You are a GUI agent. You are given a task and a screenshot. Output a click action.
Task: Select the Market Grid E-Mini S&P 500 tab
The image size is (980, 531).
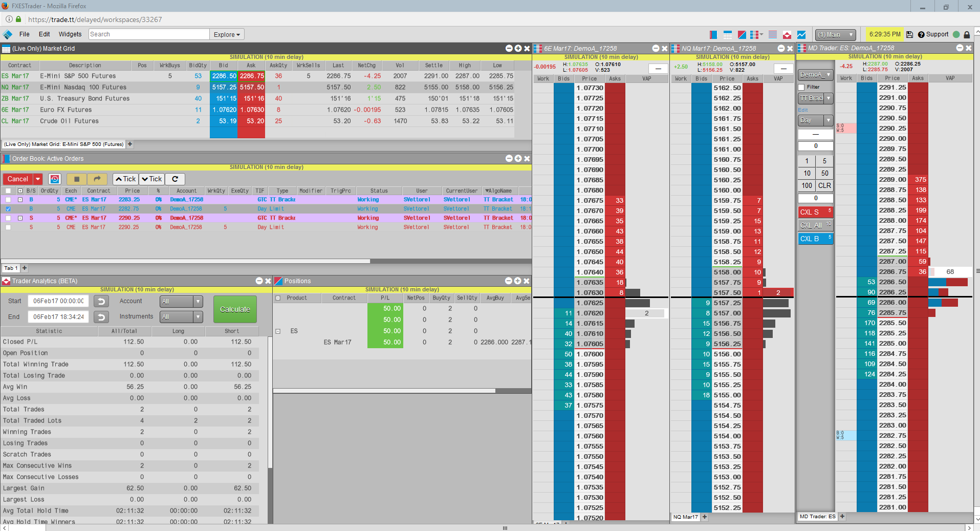point(64,144)
